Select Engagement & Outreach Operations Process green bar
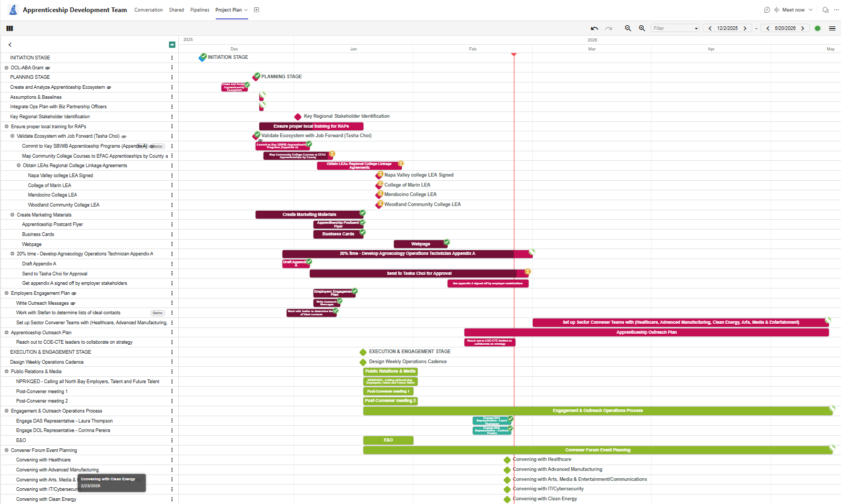The width and height of the screenshot is (841, 504). click(x=597, y=410)
